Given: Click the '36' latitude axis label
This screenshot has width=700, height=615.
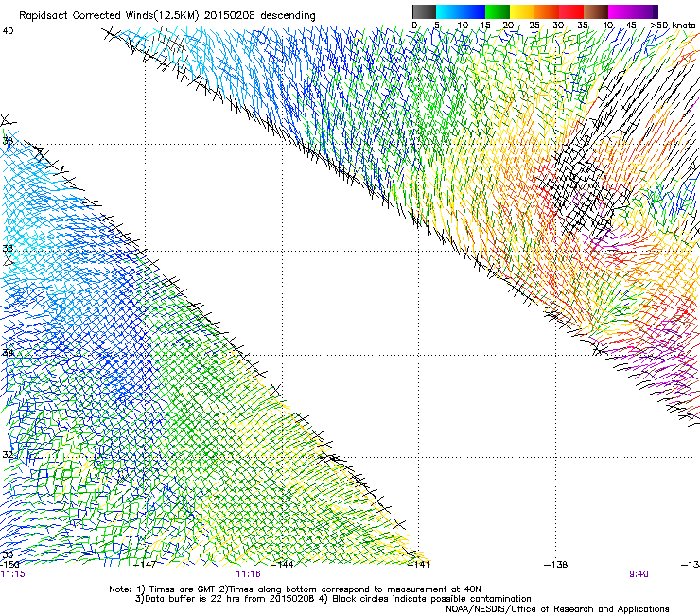Looking at the screenshot, I should click(x=8, y=248).
